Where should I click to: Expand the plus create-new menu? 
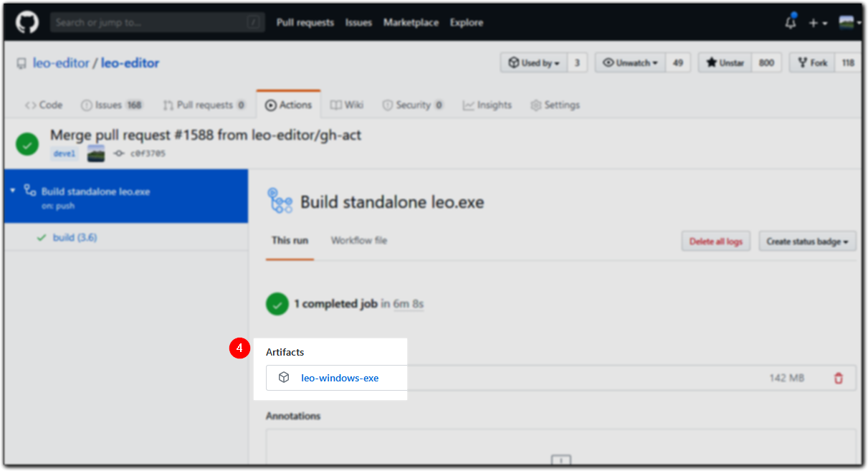[x=818, y=23]
